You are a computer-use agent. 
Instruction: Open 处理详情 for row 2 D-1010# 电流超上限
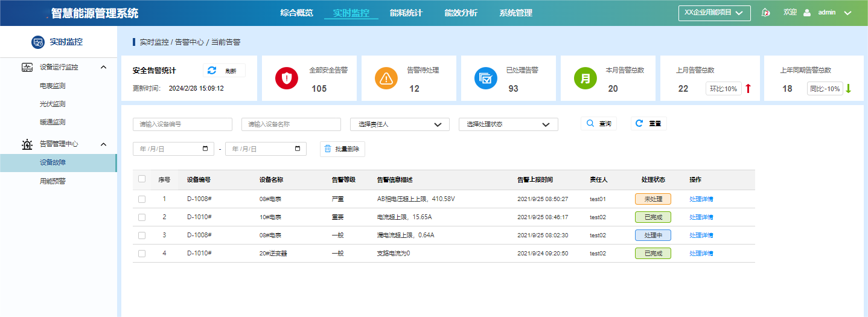pyautogui.click(x=701, y=217)
